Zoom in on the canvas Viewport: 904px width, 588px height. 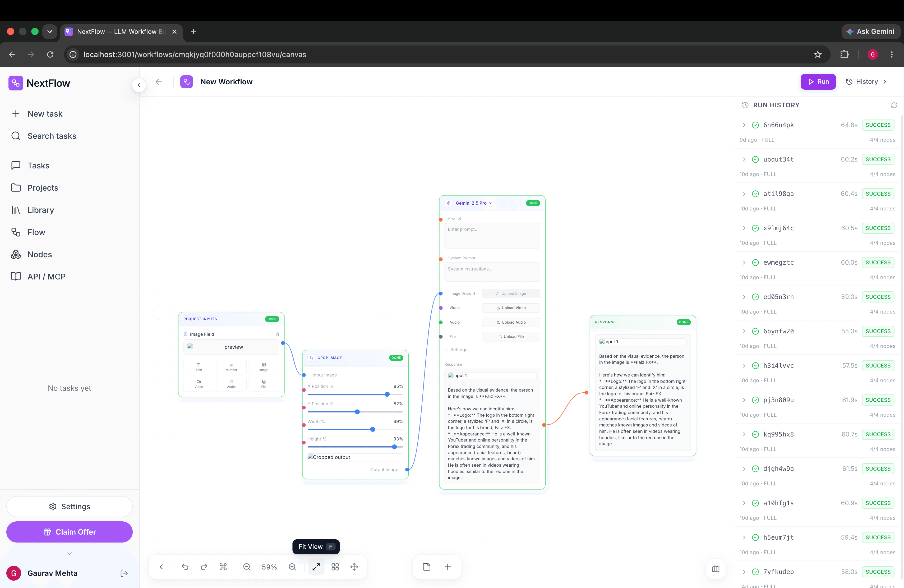click(x=292, y=567)
